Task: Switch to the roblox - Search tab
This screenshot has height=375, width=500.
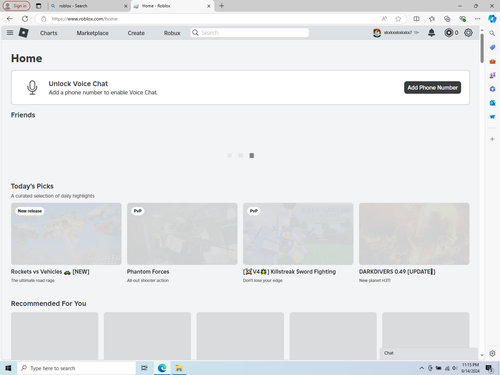Action: [x=89, y=6]
